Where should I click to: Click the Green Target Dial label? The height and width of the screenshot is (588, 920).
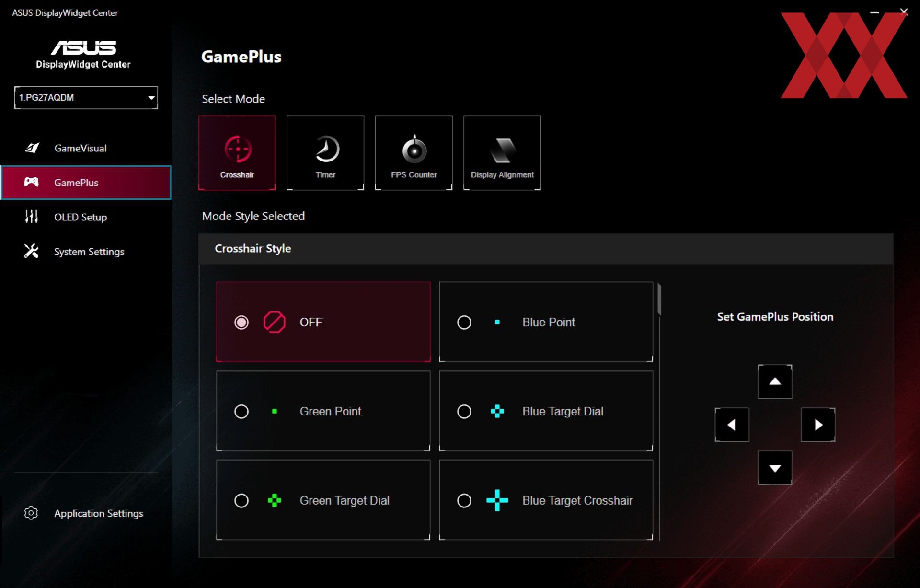click(345, 500)
